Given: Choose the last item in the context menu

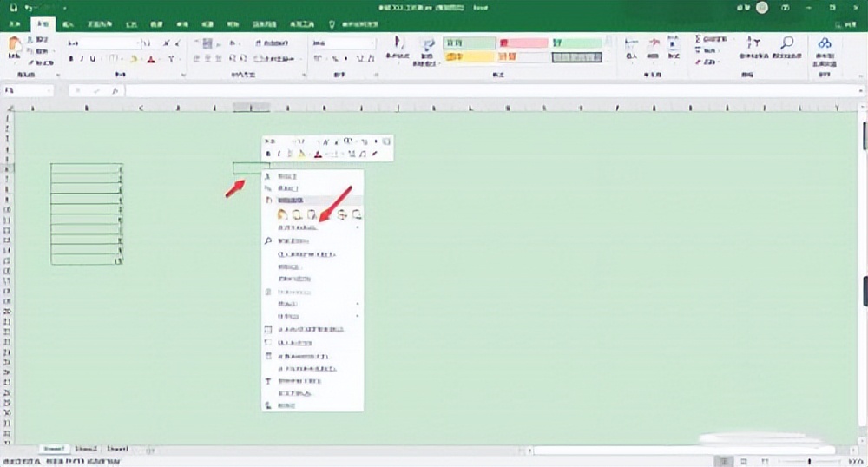Looking at the screenshot, I should (x=312, y=405).
